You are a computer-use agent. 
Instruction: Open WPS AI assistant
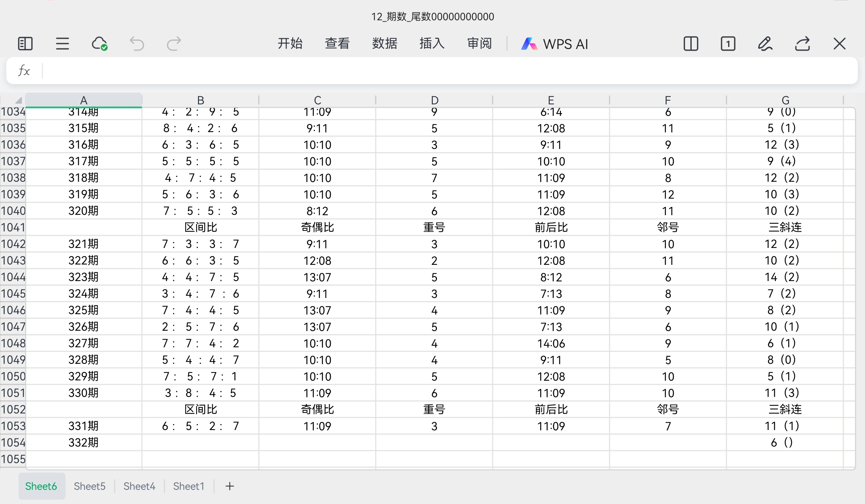[555, 44]
